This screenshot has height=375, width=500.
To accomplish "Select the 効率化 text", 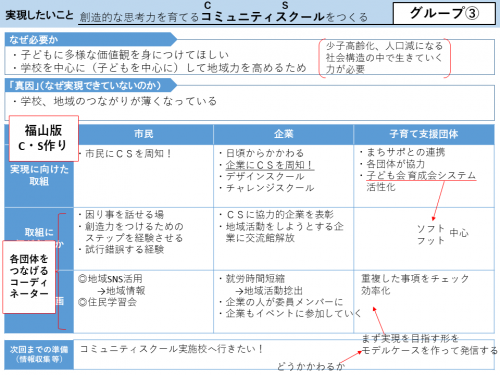I will [376, 290].
